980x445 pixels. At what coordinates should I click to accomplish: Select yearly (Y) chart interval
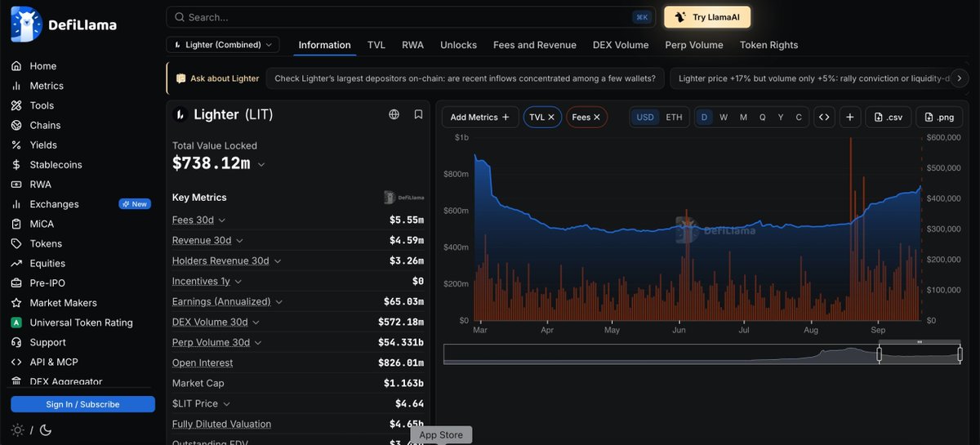[781, 118]
